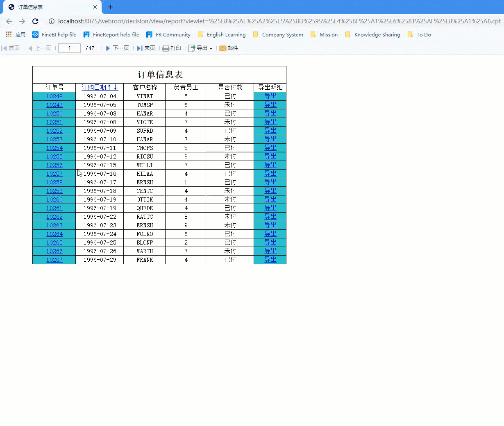Open Knowledge Sharing bookmark folder

(x=372, y=34)
